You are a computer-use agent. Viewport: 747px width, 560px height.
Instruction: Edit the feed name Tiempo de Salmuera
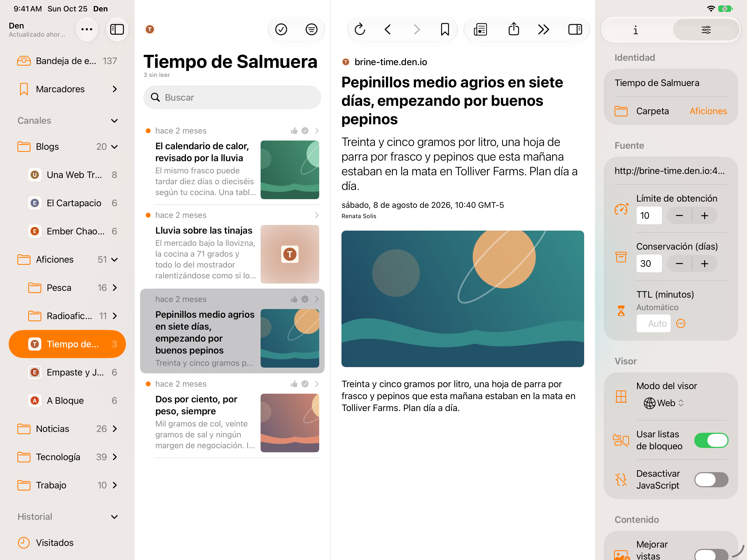(671, 83)
